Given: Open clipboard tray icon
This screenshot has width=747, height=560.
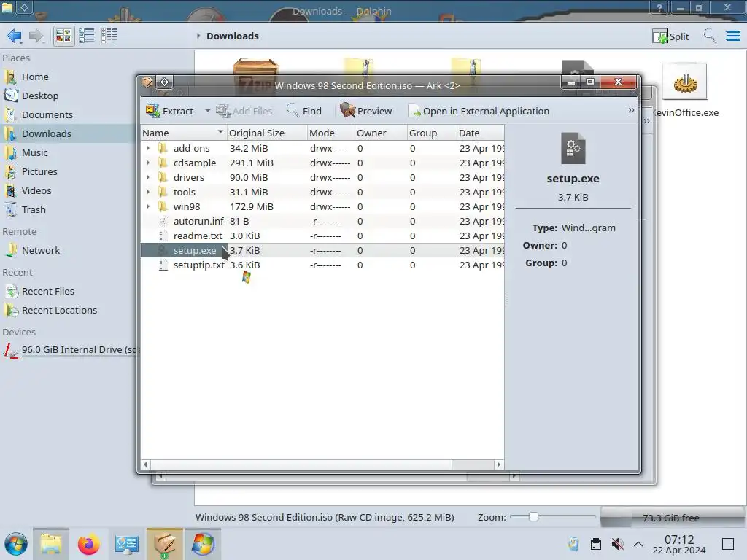Looking at the screenshot, I should click(x=595, y=544).
